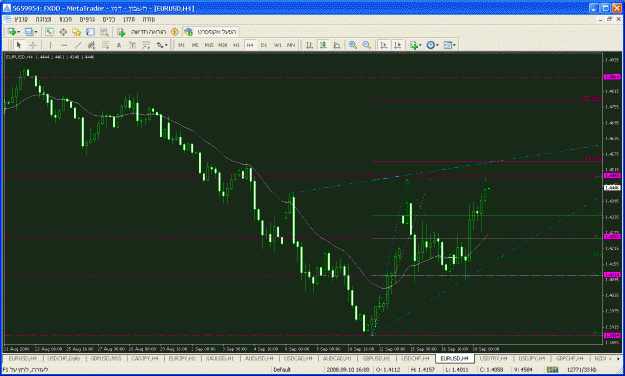625x376 pixels.
Task: Switch chart to Line Chart icon
Action: [337, 45]
